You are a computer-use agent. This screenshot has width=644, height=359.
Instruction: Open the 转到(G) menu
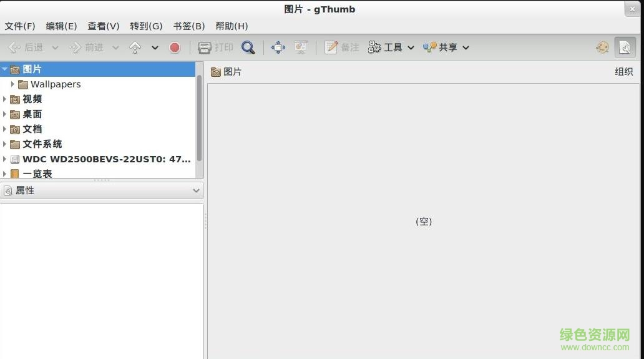pos(146,26)
